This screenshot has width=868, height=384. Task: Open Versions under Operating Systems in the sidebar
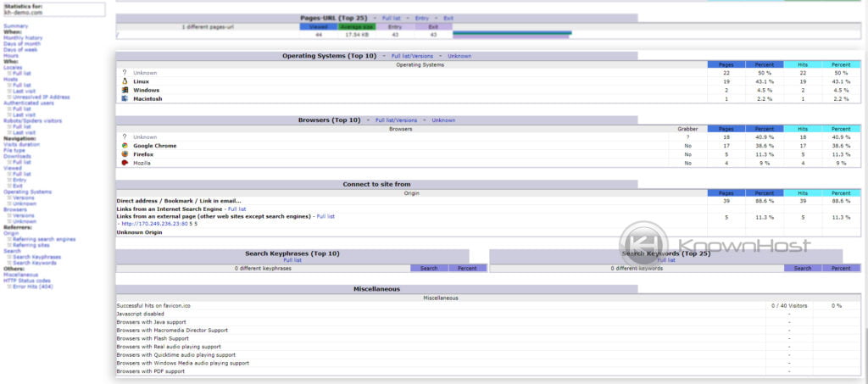[23, 198]
